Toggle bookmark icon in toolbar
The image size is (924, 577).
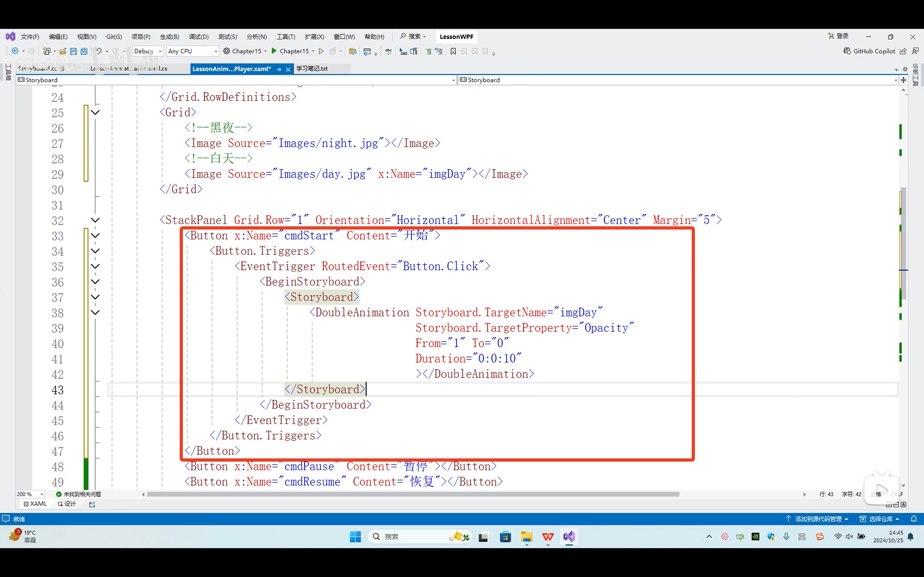[x=453, y=51]
